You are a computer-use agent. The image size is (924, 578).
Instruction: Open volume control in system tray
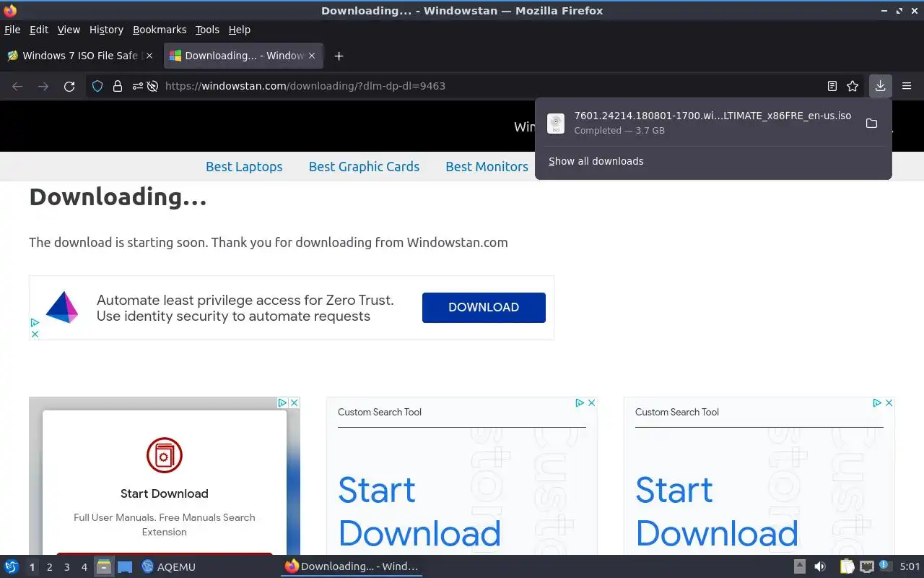(820, 566)
